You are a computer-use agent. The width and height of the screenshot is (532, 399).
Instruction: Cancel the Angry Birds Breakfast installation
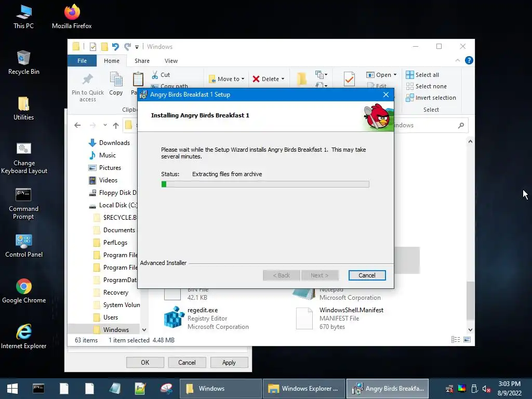[x=367, y=275]
